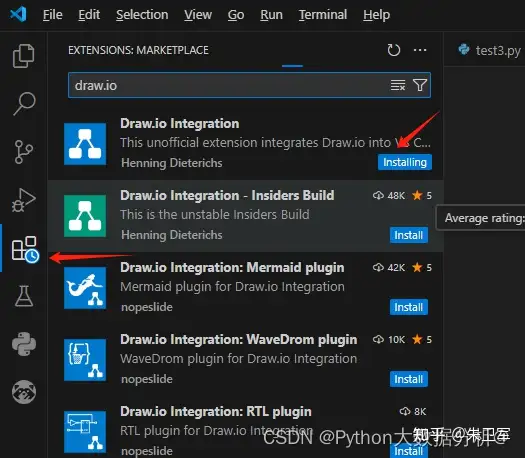The image size is (525, 458).
Task: Click 'Mermaid plugin for Draw.io Integration' description
Action: point(232,287)
